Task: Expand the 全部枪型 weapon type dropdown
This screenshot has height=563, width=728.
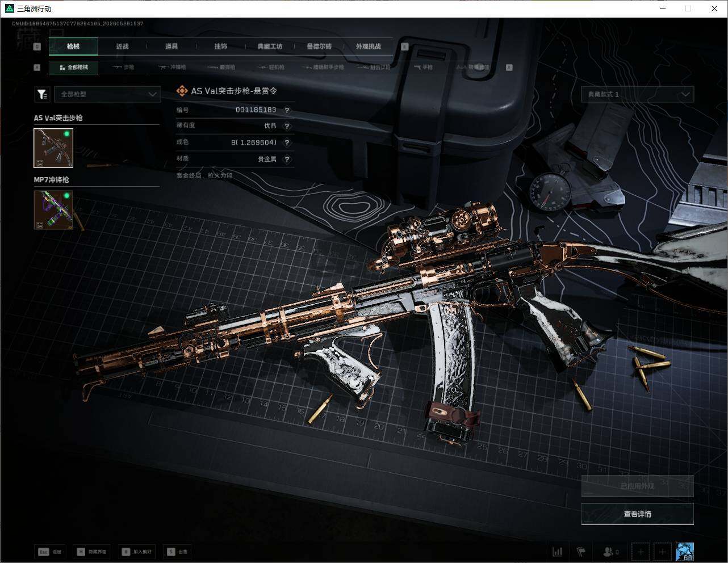Action: [x=107, y=94]
